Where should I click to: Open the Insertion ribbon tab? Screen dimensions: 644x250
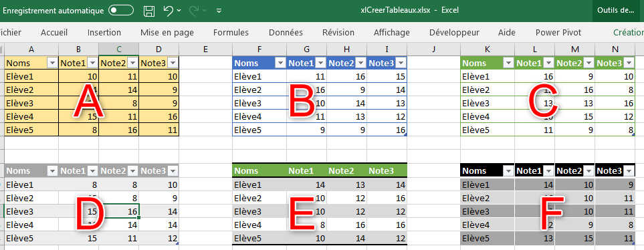(104, 33)
